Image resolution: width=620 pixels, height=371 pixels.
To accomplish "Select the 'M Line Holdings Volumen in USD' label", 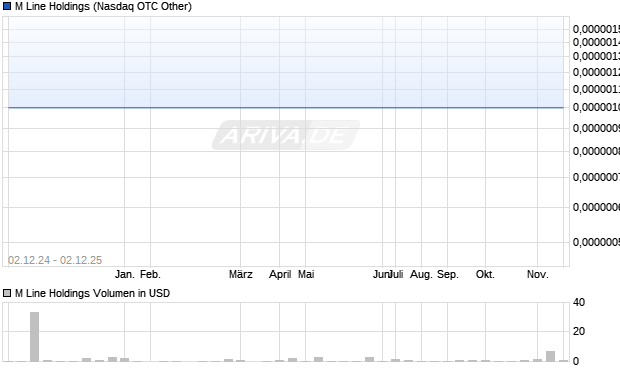I will pyautogui.click(x=93, y=293).
